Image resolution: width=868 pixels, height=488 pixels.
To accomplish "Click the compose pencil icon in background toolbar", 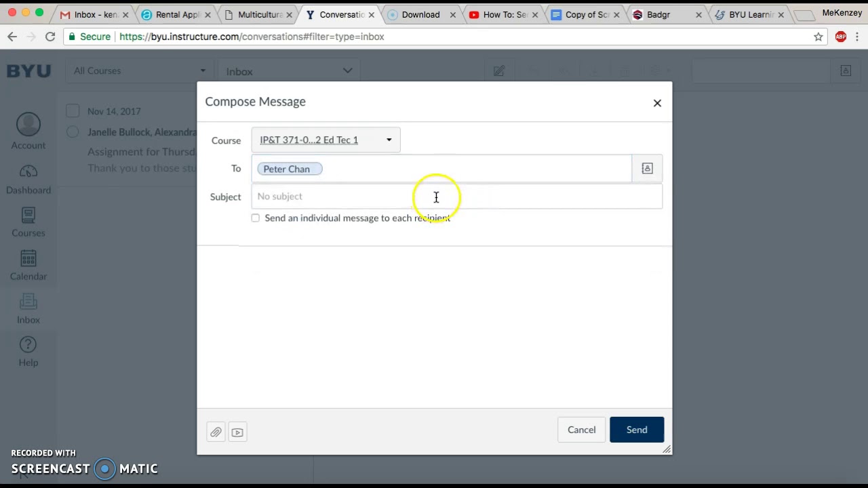I will pyautogui.click(x=499, y=70).
